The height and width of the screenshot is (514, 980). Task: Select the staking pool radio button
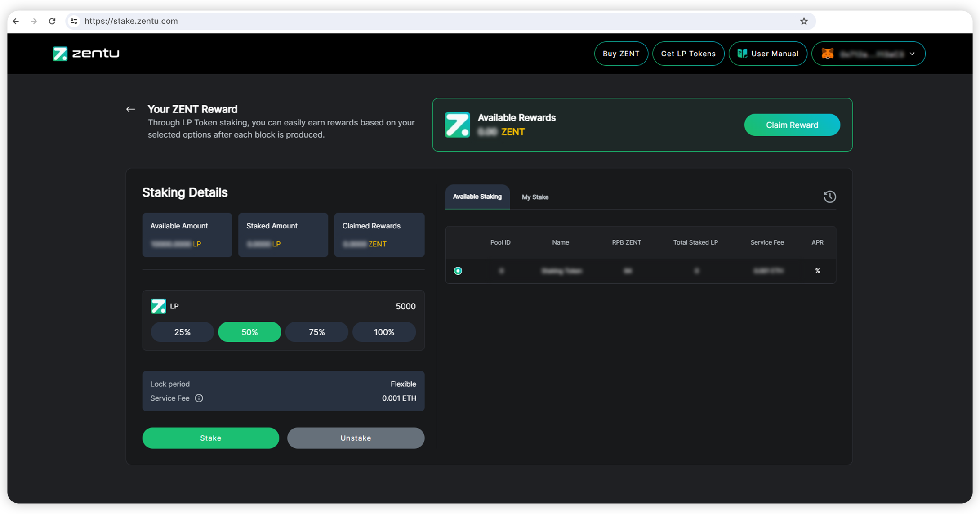click(x=458, y=271)
